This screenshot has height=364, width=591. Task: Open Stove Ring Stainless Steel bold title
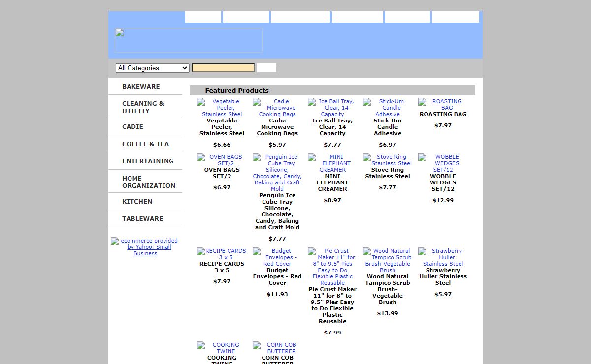388,173
